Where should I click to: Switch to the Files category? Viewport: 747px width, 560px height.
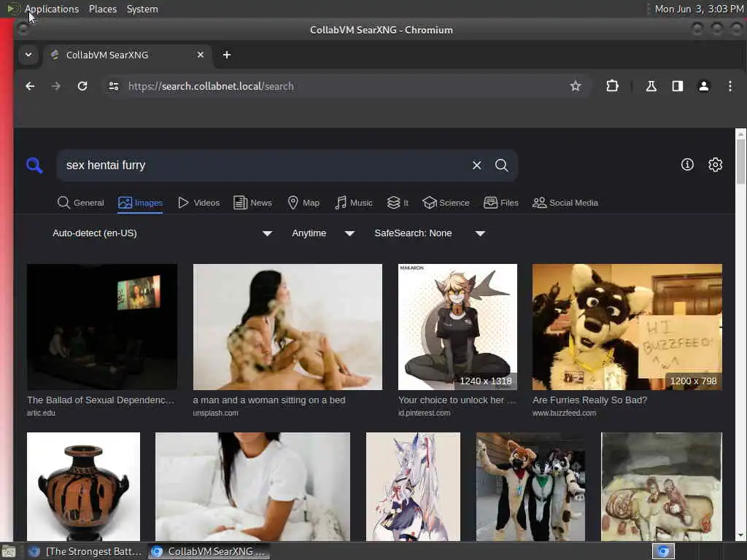[500, 203]
